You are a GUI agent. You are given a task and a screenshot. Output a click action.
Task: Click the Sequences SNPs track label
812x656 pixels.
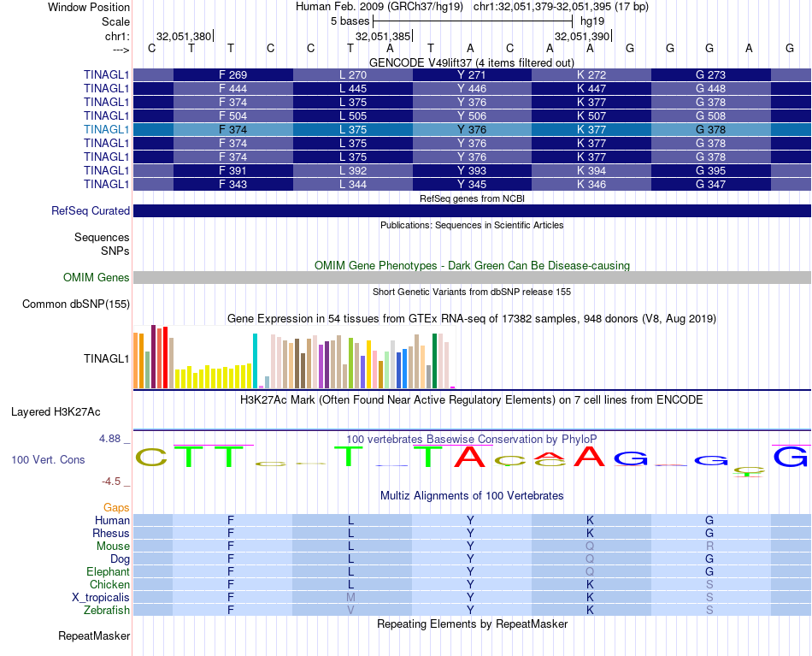[102, 244]
